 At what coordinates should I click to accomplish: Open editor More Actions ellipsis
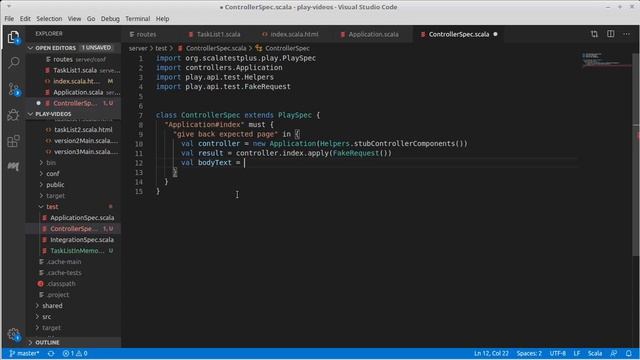point(627,34)
